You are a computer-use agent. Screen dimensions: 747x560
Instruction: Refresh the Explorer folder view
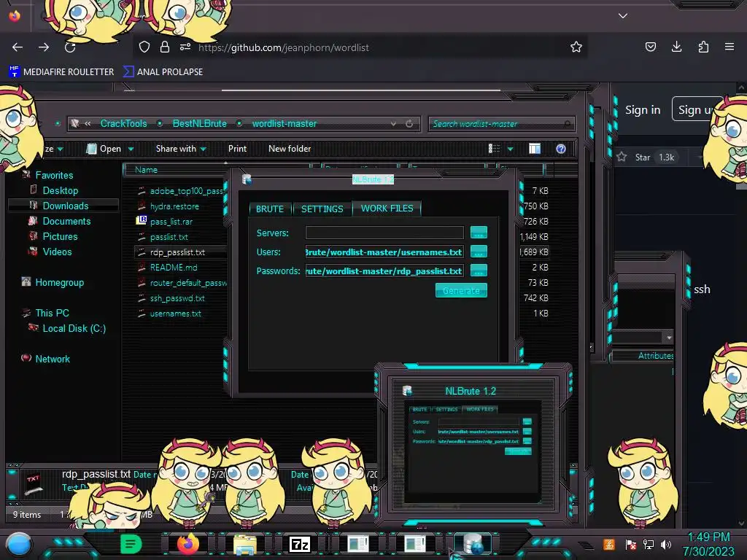pyautogui.click(x=409, y=124)
